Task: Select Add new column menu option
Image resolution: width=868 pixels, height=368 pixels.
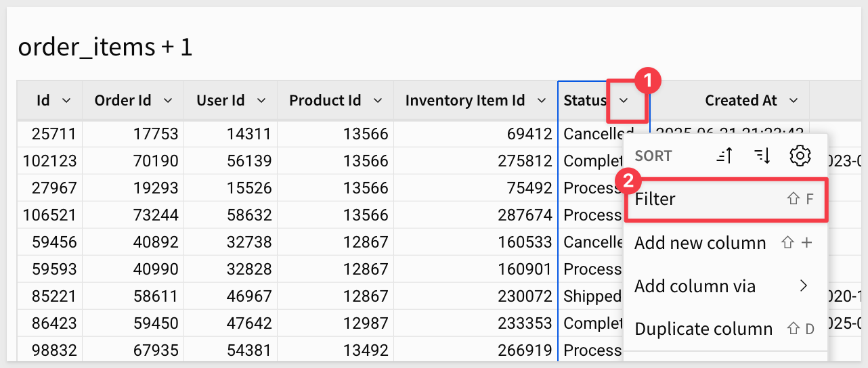Action: pyautogui.click(x=700, y=243)
